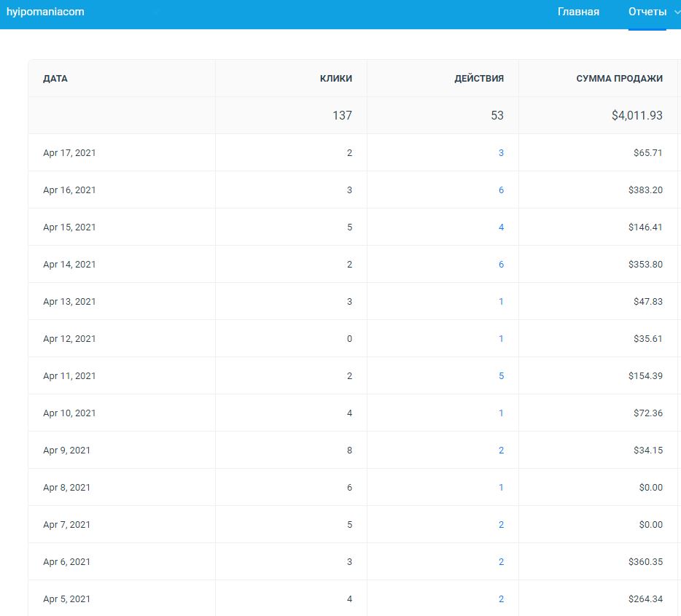Sort by the Клики column header

(x=335, y=79)
